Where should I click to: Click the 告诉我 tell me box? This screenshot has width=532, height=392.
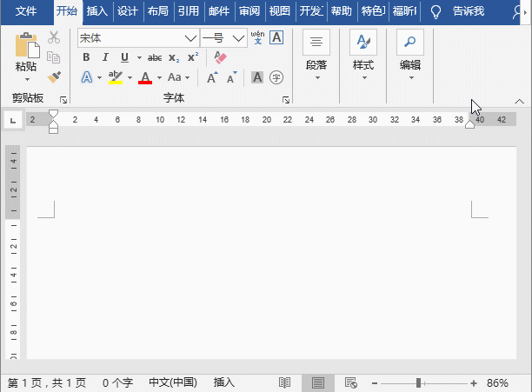click(468, 11)
